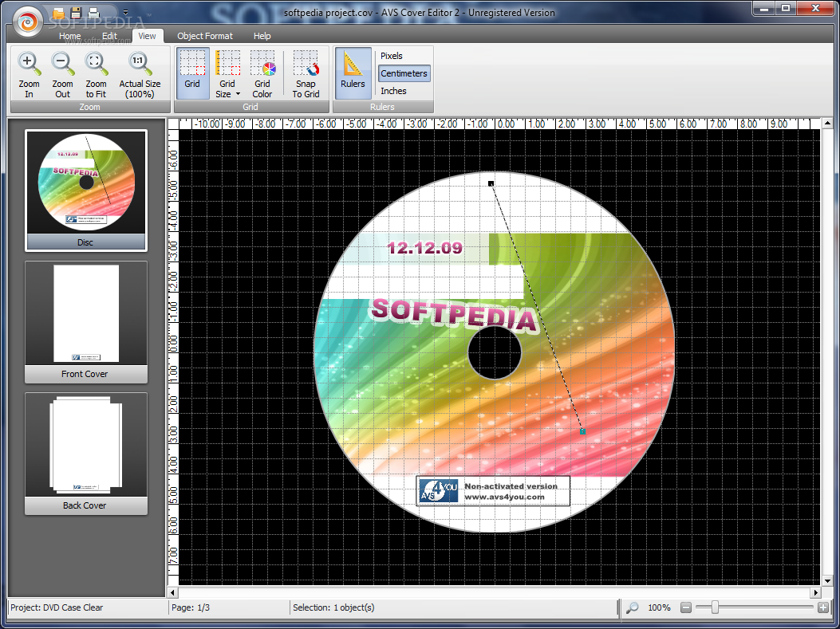Click the save disk quick-access icon
Screen dimensions: 840x629
point(76,12)
